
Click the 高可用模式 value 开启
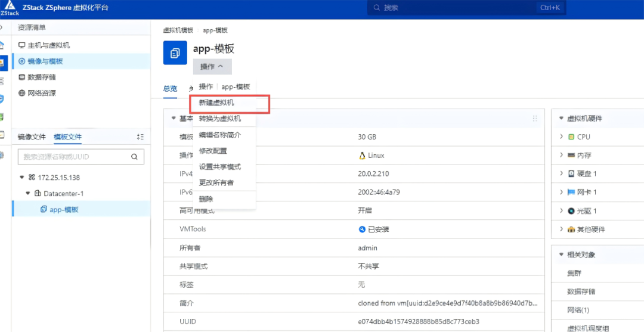365,211
